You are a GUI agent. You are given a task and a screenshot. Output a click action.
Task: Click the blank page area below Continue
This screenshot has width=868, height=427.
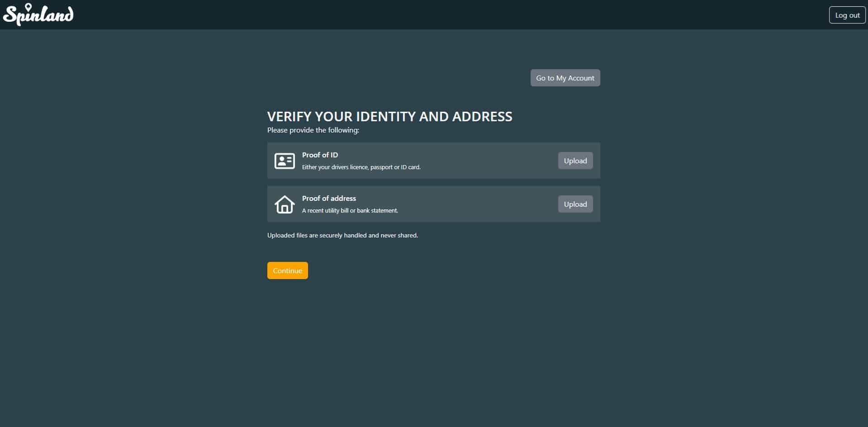click(433, 353)
